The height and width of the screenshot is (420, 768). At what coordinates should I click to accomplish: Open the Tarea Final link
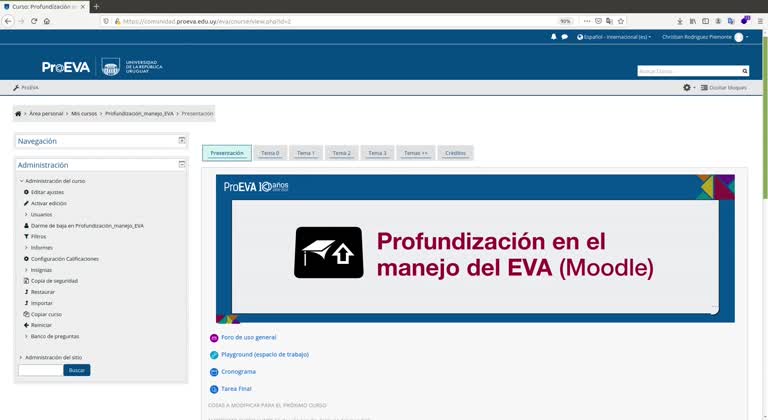point(236,389)
